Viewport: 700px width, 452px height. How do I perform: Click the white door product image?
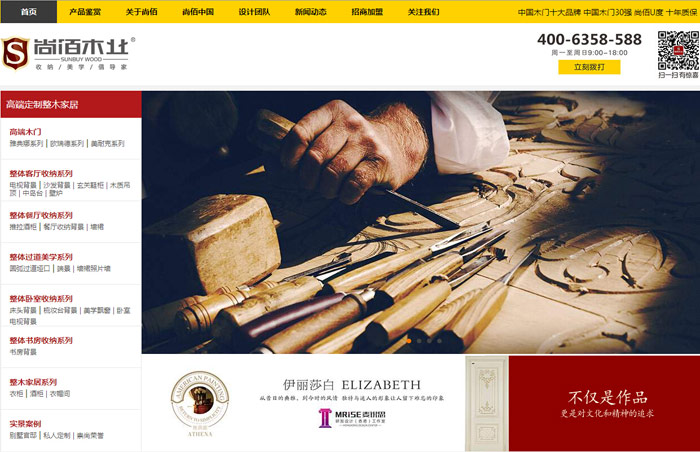pos(487,403)
